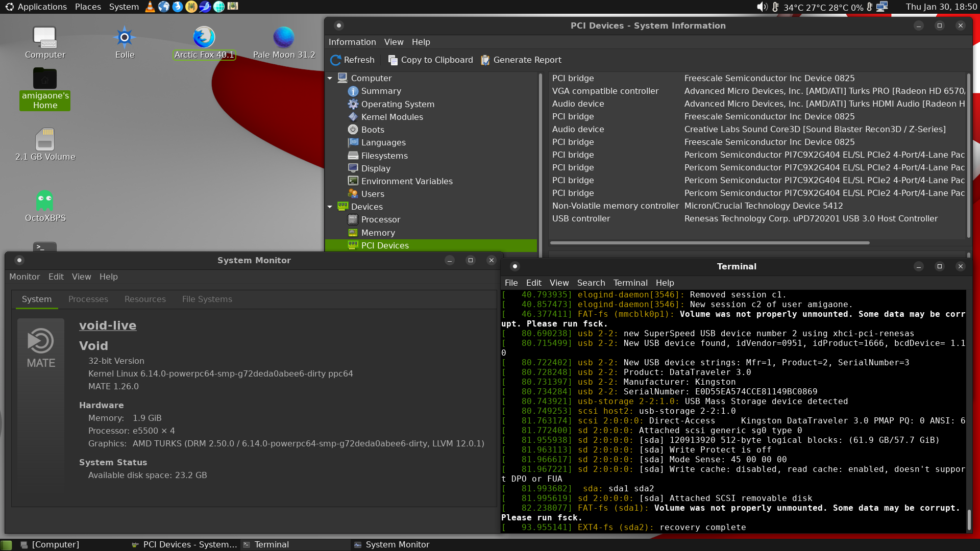Viewport: 980px width, 551px height.
Task: Select the Pale Moon 31.2 desktop icon
Action: 284,43
